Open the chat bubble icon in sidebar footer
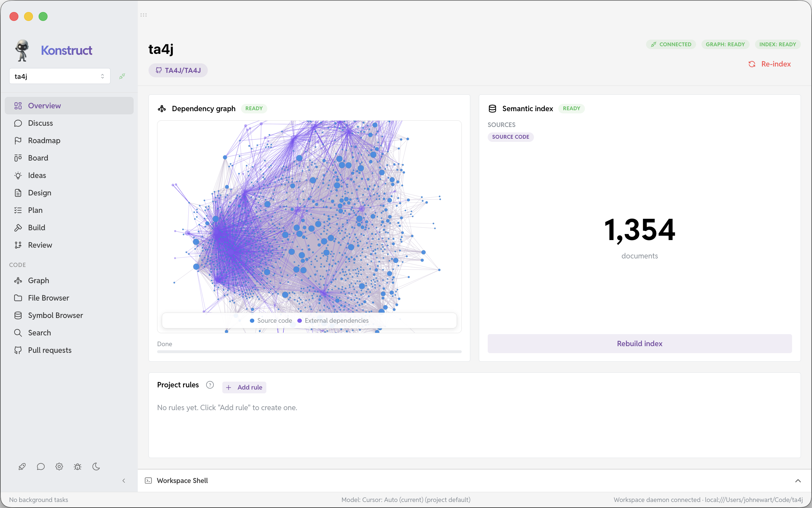Image resolution: width=812 pixels, height=508 pixels. pos(41,466)
